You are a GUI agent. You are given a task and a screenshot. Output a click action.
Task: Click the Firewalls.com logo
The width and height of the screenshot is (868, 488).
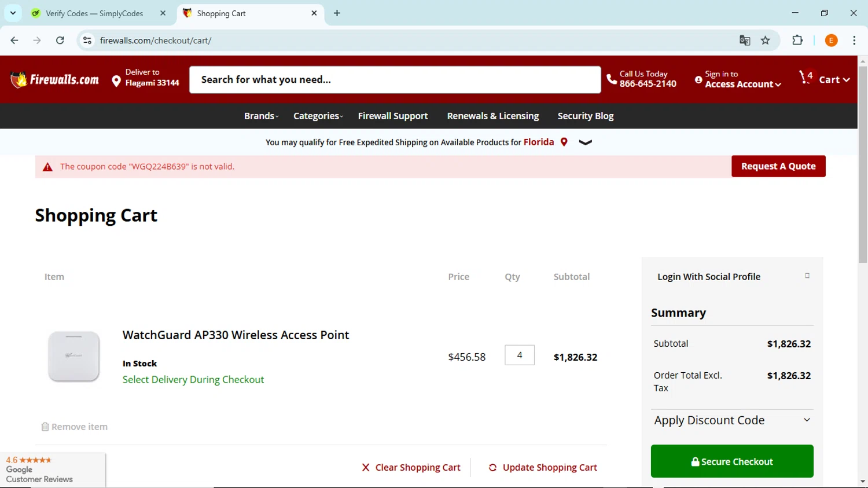tap(54, 79)
